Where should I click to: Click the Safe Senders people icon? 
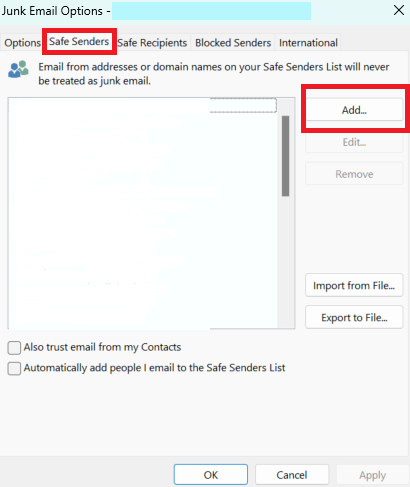18,69
